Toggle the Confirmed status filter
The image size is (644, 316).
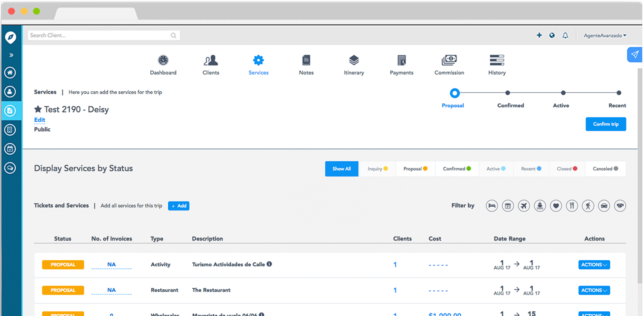457,169
